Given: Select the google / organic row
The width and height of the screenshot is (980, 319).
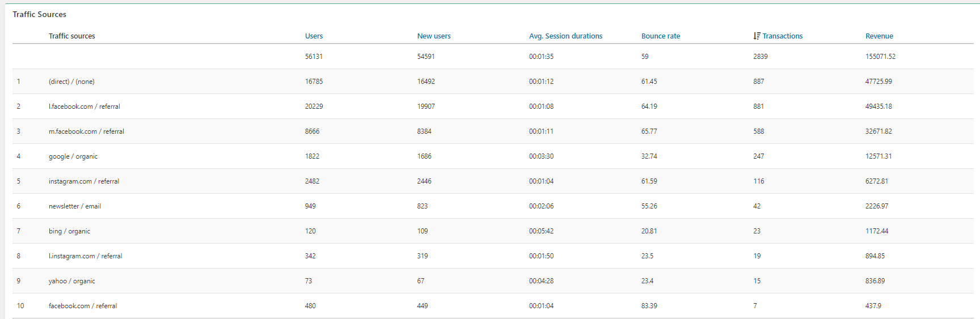Looking at the screenshot, I should (x=73, y=156).
